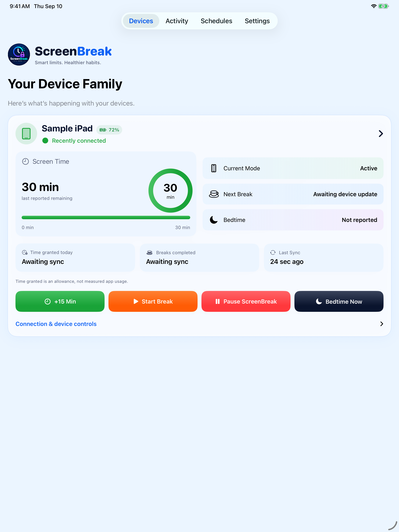Click the green connection status dot
Screen dimensions: 399x532
click(45, 141)
